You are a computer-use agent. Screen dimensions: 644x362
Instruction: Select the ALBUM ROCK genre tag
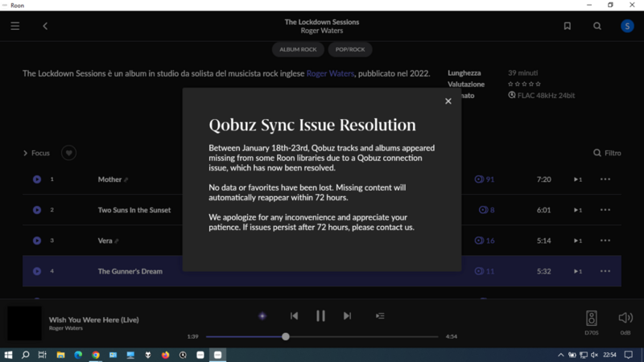click(298, 49)
